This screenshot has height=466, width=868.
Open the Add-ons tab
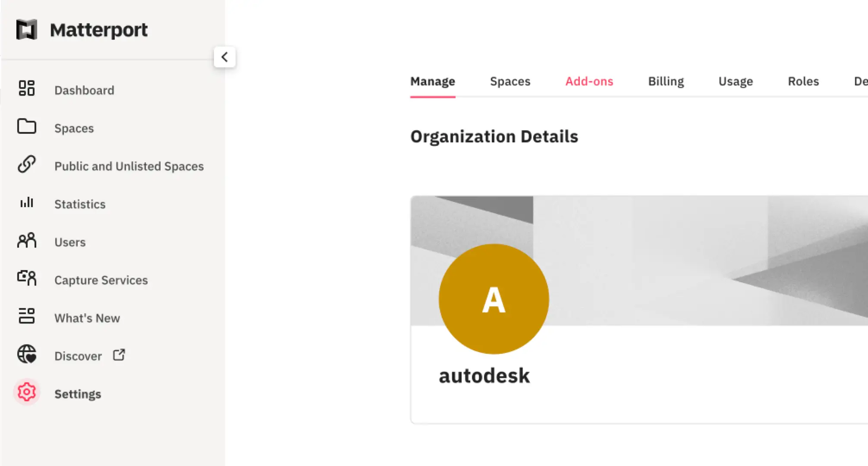point(589,82)
